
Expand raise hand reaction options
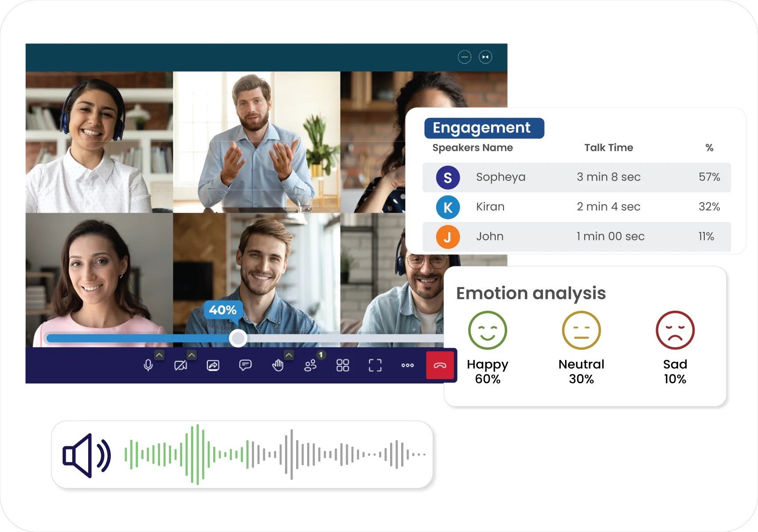click(x=289, y=354)
